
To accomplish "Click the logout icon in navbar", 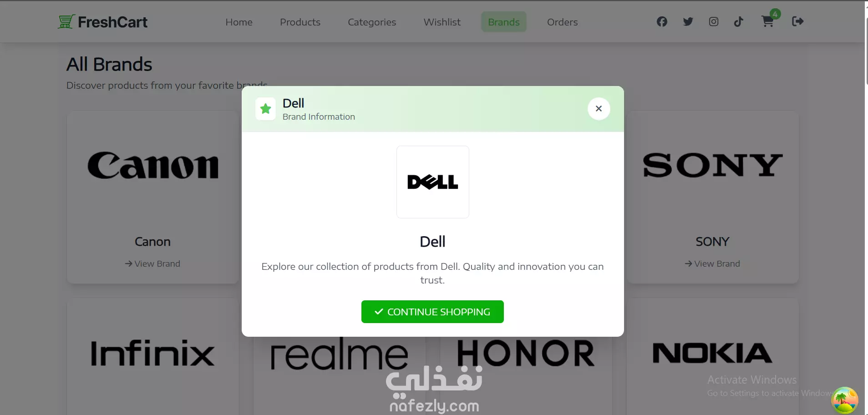I will (798, 21).
